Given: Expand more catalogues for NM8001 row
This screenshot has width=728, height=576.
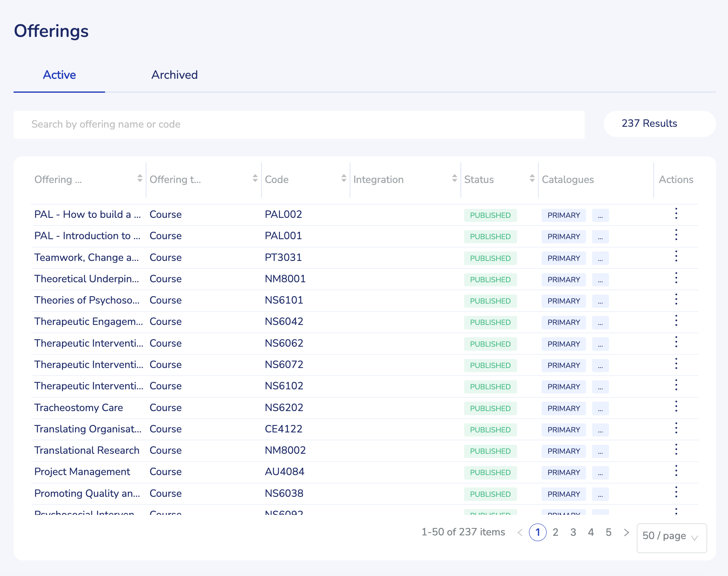Looking at the screenshot, I should (600, 280).
